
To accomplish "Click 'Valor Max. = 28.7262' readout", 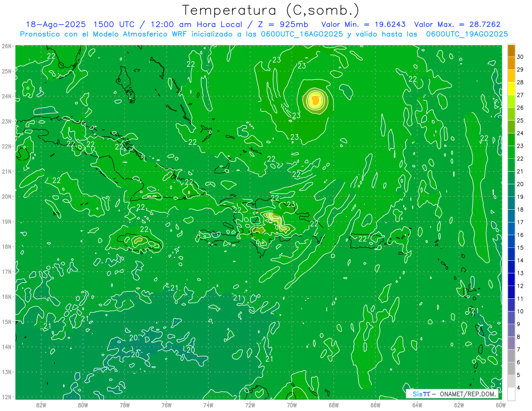I will point(457,24).
